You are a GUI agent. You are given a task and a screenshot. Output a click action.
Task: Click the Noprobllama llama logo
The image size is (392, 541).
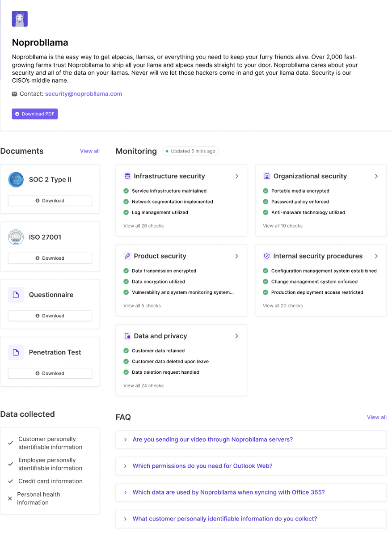pos(20,19)
